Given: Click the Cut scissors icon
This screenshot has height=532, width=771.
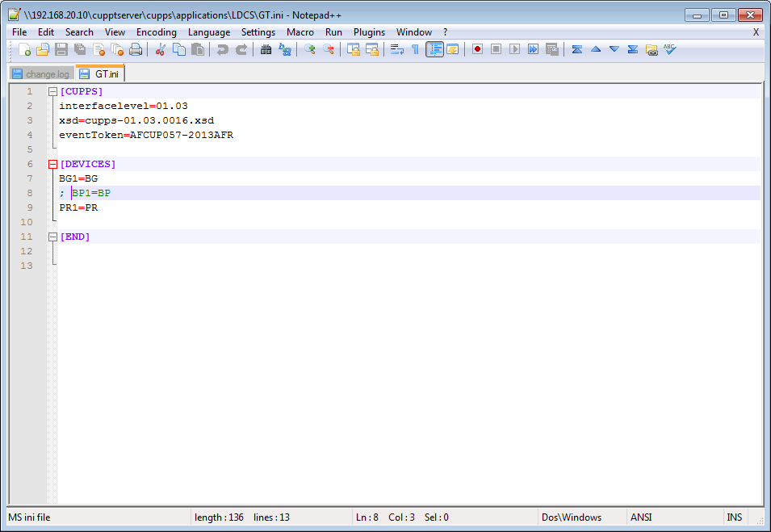Looking at the screenshot, I should coord(160,50).
